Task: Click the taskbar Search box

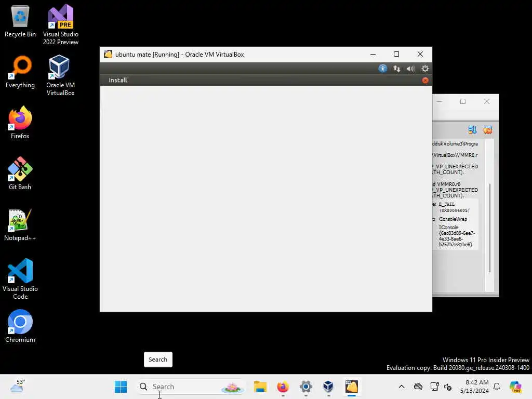Action: click(191, 387)
